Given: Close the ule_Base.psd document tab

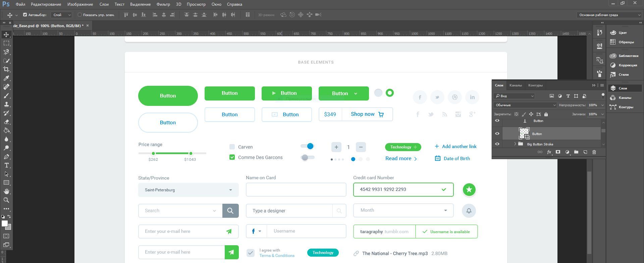Looking at the screenshot, I should (x=88, y=25).
